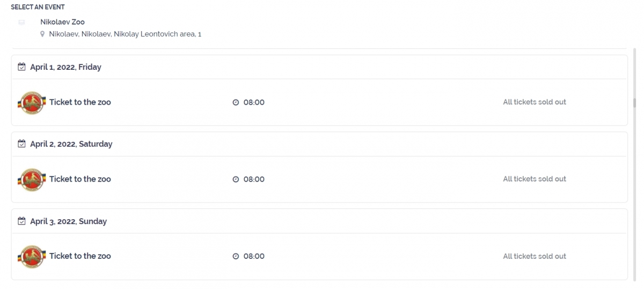Click the calendar icon for April 3, 2022
This screenshot has width=644, height=289.
(21, 221)
